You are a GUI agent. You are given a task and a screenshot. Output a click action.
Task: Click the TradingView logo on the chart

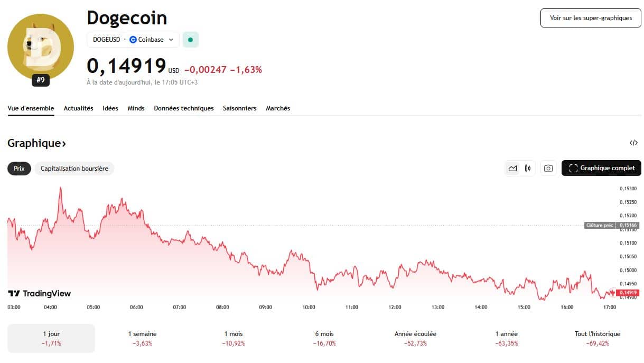click(x=39, y=293)
